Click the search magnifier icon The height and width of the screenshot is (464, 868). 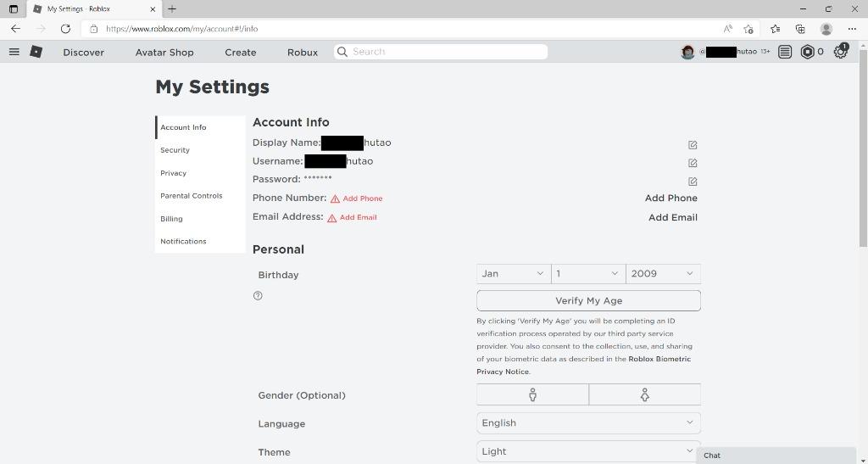342,52
